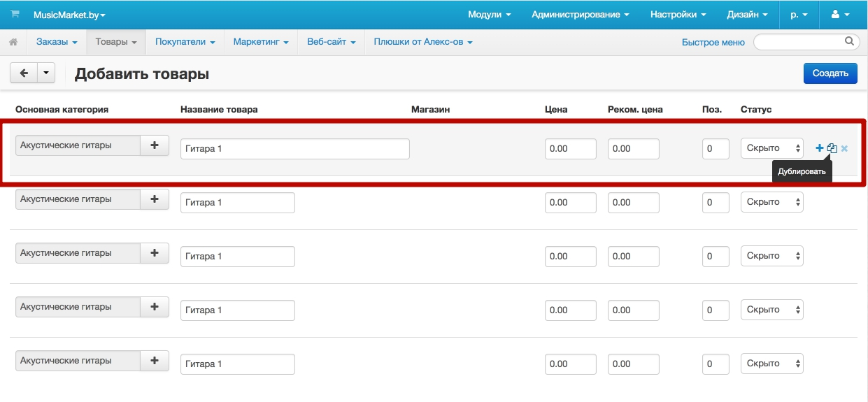Click the shopping cart icon in top bar
The width and height of the screenshot is (868, 402).
(x=15, y=14)
